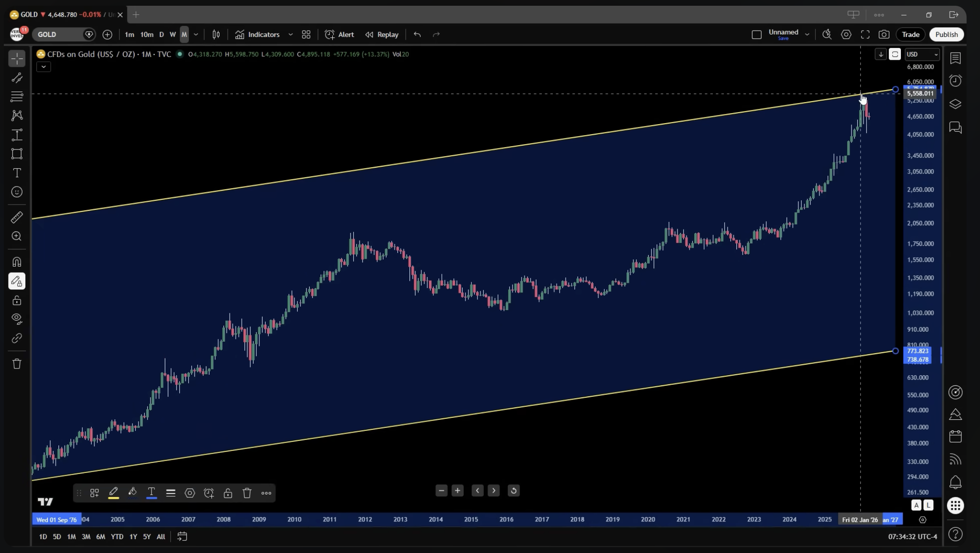Select the 5Y date range
The height and width of the screenshot is (553, 980).
pyautogui.click(x=147, y=537)
